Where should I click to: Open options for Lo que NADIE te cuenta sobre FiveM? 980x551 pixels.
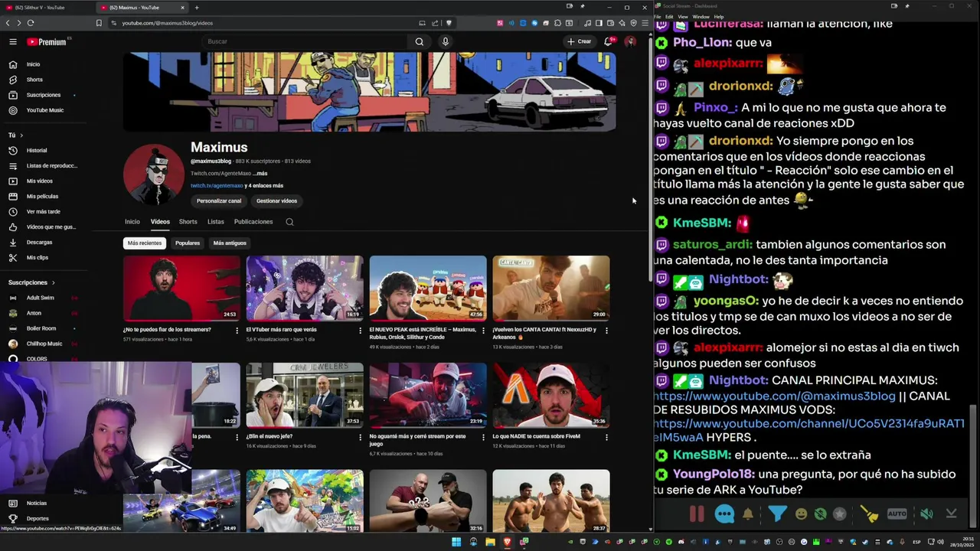pyautogui.click(x=606, y=438)
